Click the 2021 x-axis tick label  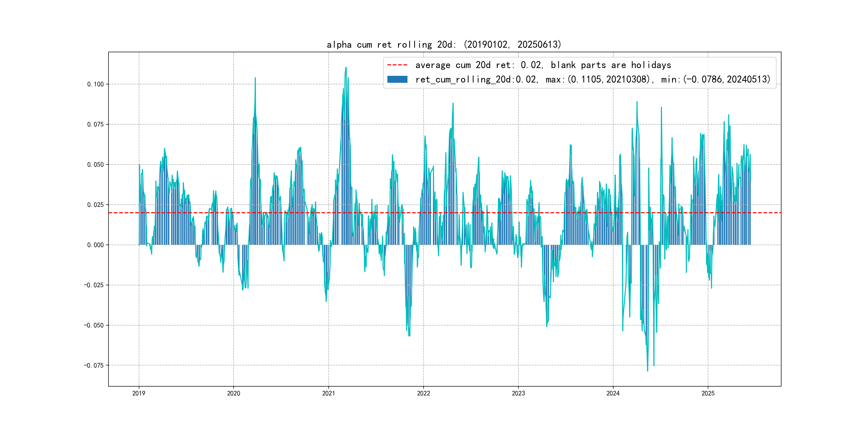[x=328, y=393]
